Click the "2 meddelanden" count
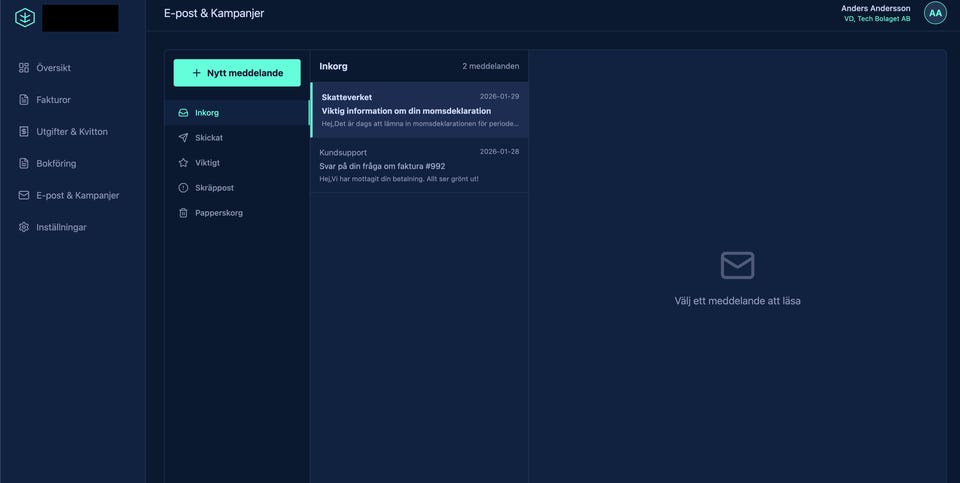The height and width of the screenshot is (483, 960). point(490,66)
